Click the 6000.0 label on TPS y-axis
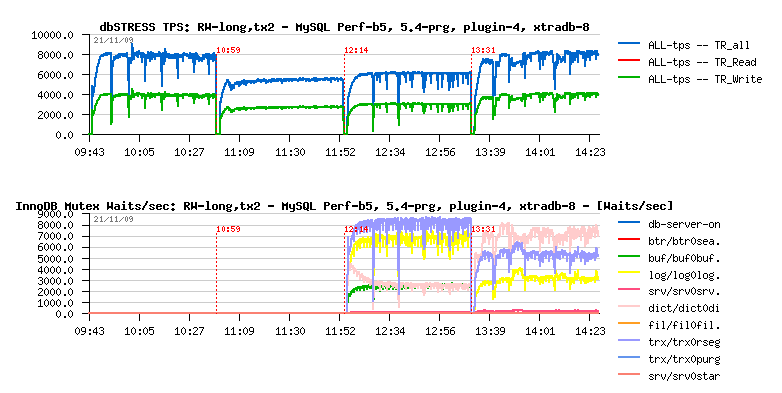Screen dimensions: 782x393 pyautogui.click(x=55, y=75)
